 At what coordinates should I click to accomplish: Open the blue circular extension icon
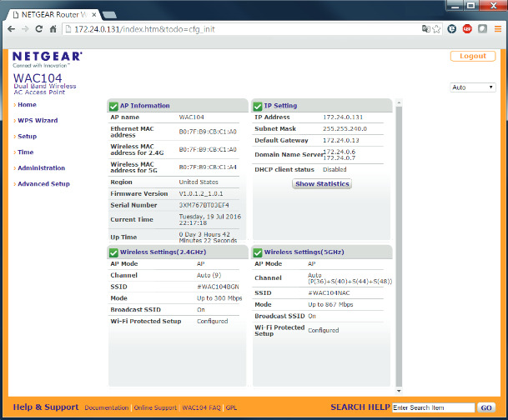coord(452,29)
